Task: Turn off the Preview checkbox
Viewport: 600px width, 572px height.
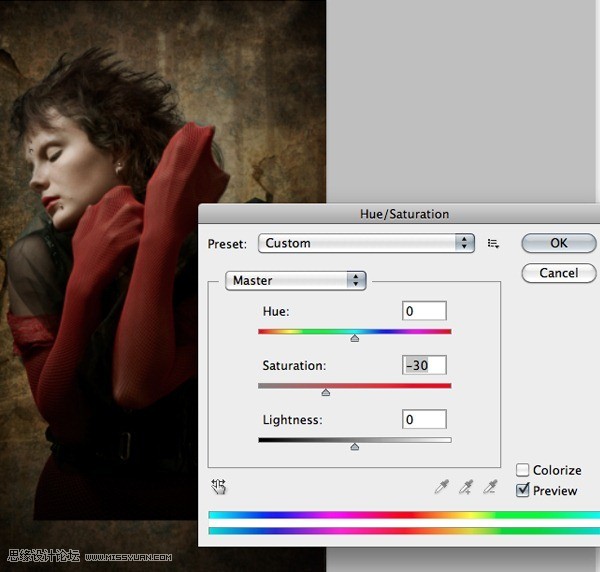Action: pyautogui.click(x=523, y=490)
